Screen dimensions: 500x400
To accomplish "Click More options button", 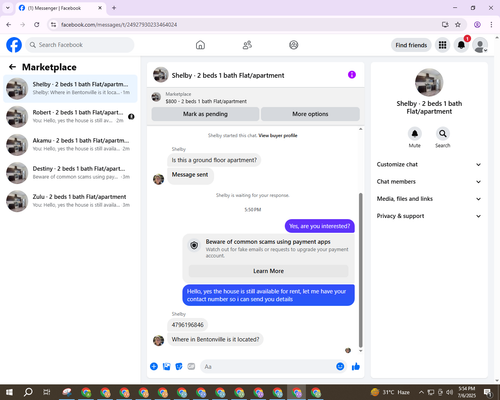I will 310,114.
